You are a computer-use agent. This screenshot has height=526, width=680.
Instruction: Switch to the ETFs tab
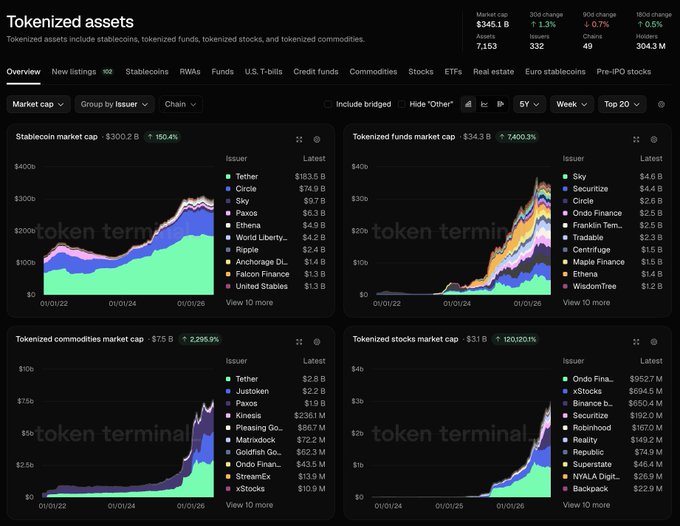pos(453,72)
